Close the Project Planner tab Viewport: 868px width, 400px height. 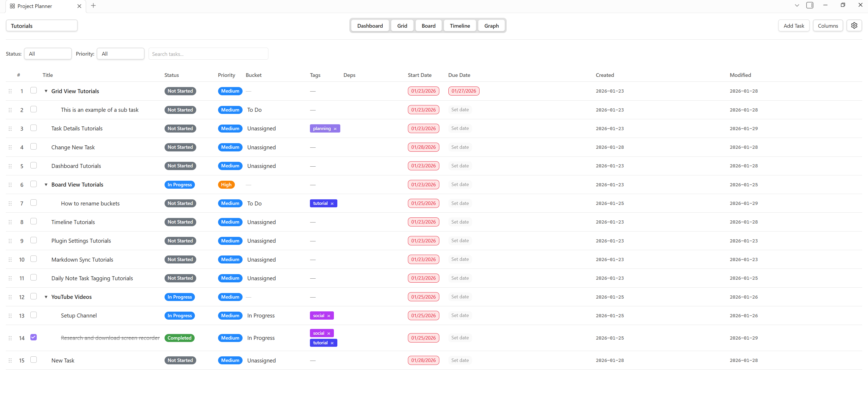[79, 6]
